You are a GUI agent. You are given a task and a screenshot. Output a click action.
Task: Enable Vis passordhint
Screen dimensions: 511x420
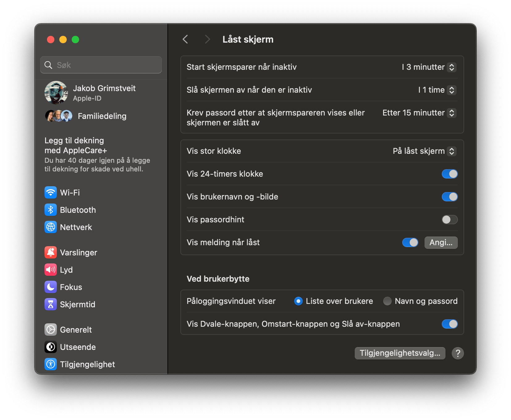[x=450, y=220]
